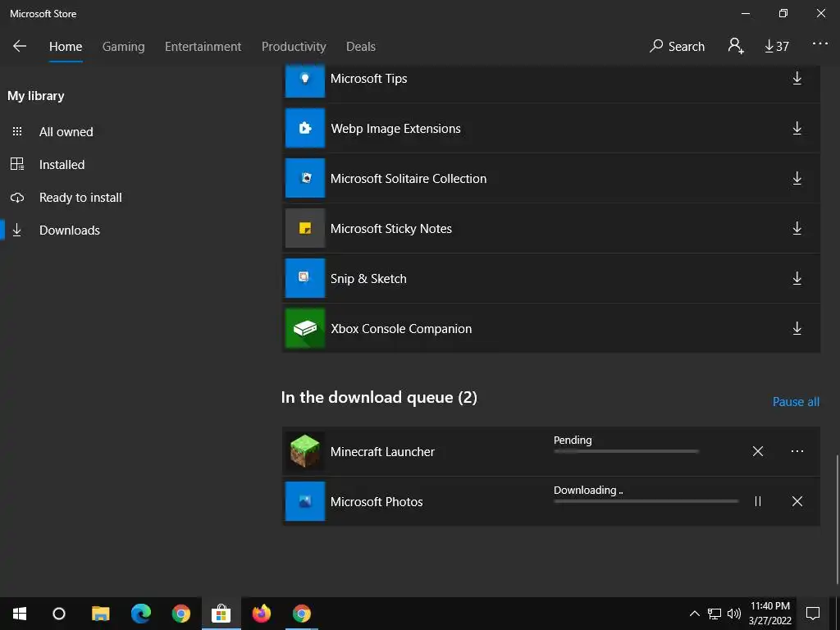
Task: Open the Action Center notifications icon
Action: (813, 614)
